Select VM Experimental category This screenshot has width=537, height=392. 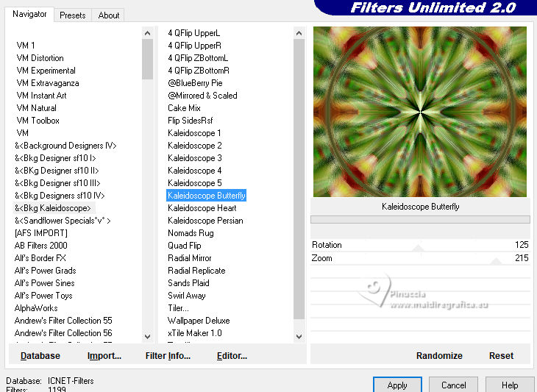coord(46,71)
